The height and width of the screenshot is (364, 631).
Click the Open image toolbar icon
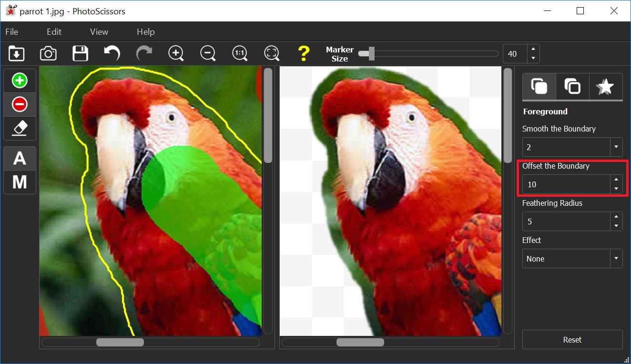(17, 53)
